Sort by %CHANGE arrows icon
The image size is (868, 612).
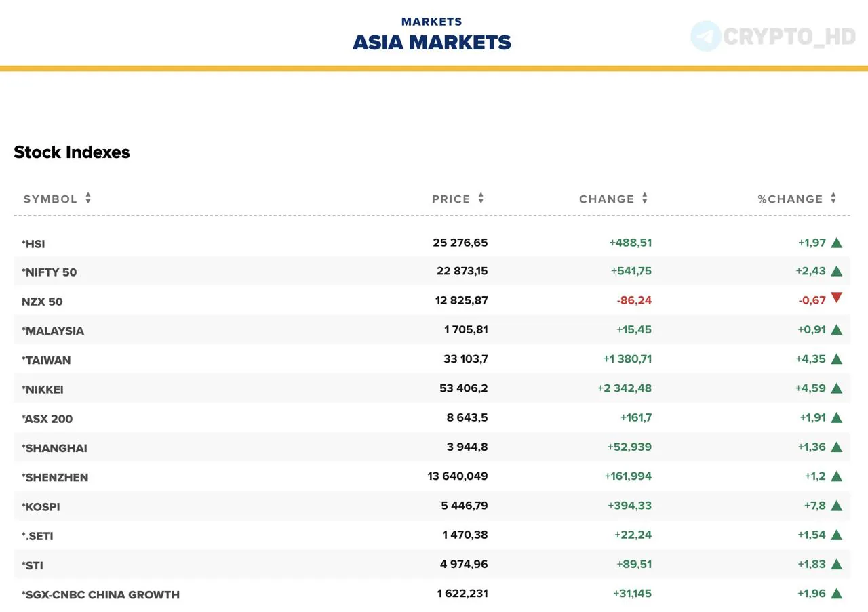click(x=833, y=199)
